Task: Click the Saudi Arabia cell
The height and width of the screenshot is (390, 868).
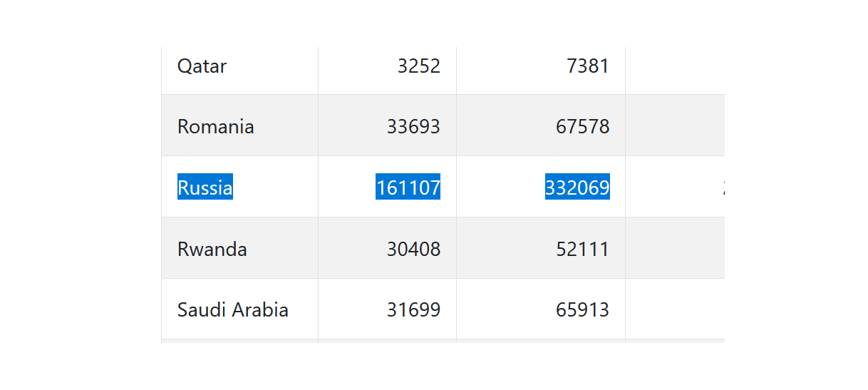Action: [239, 309]
